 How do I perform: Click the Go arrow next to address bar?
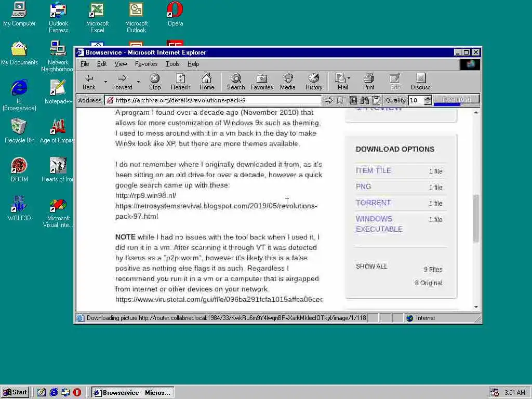tap(328, 100)
